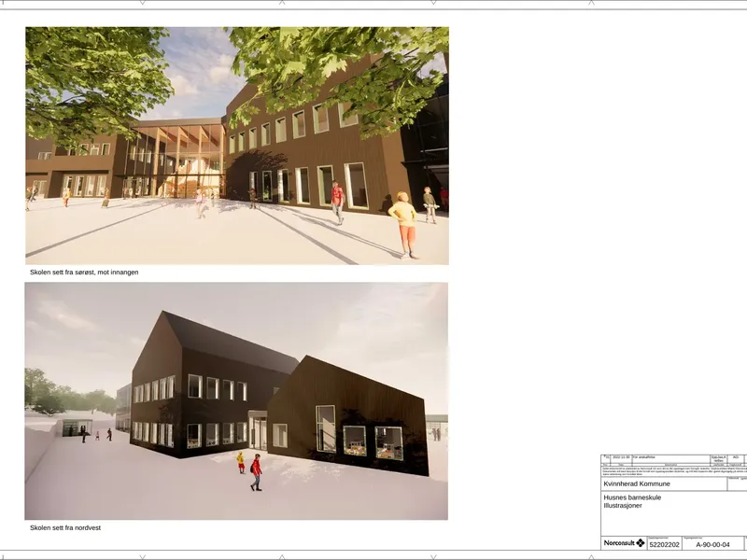Select the "Husnes barneskule" project name

(x=632, y=497)
